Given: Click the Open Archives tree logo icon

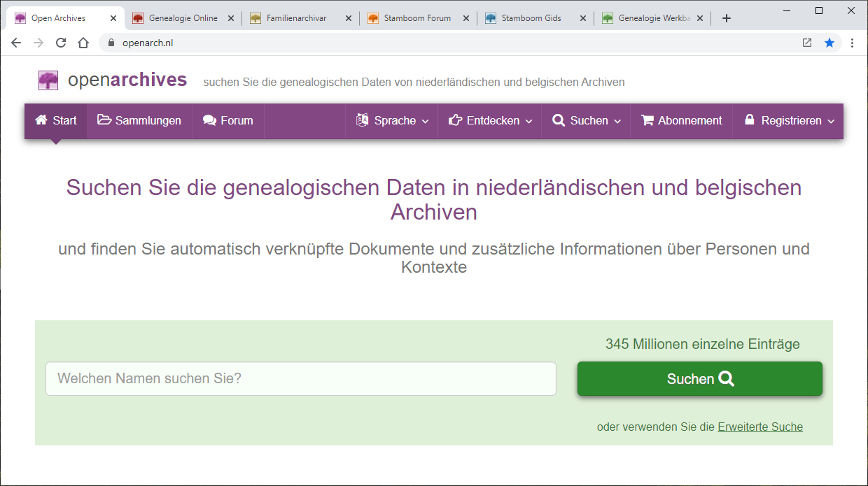Looking at the screenshot, I should pyautogui.click(x=48, y=80).
